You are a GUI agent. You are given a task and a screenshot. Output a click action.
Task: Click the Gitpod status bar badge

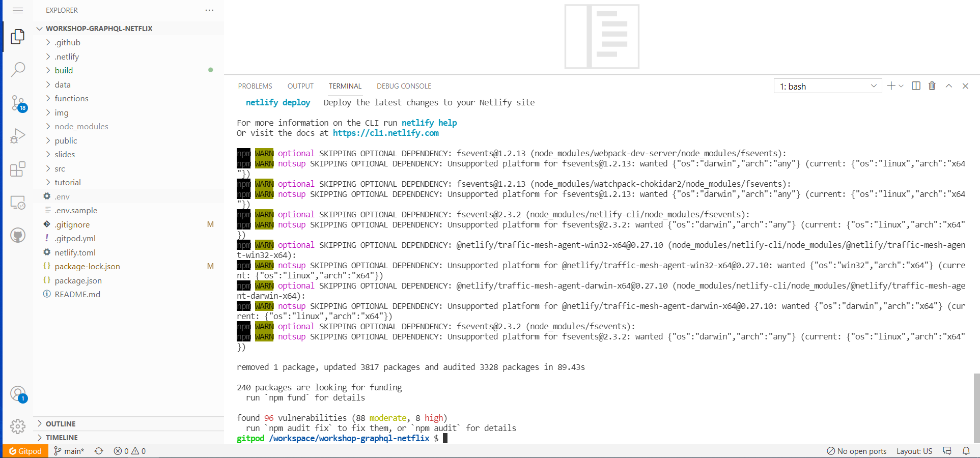pos(25,451)
